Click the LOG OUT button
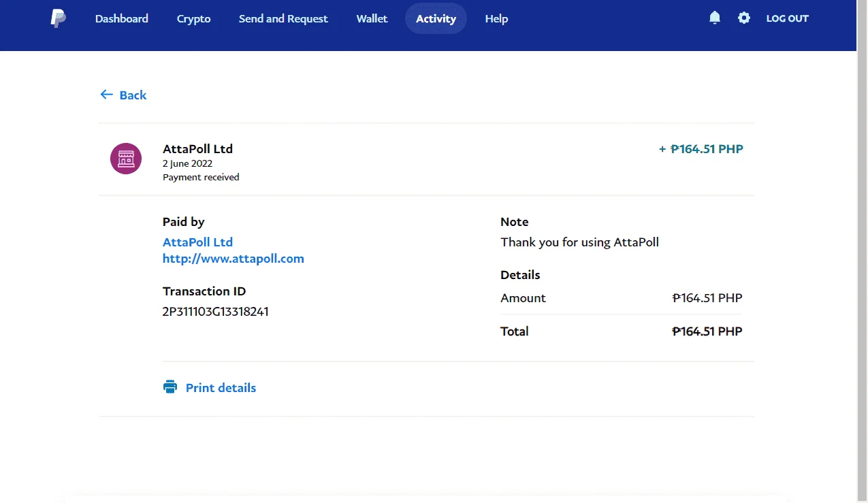 [788, 18]
